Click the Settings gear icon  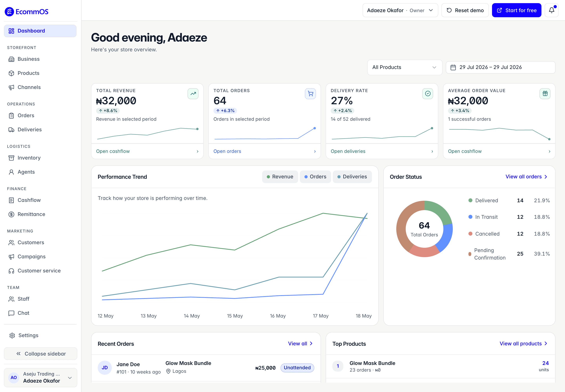(x=12, y=336)
